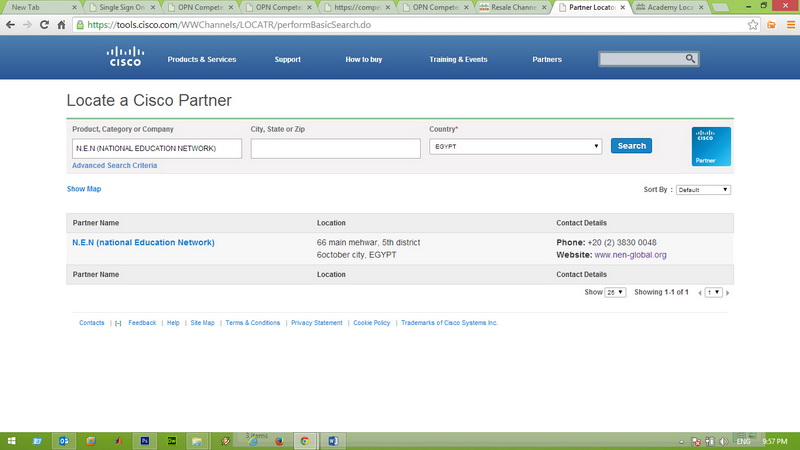Click the Cisco Partner badge image

(711, 146)
